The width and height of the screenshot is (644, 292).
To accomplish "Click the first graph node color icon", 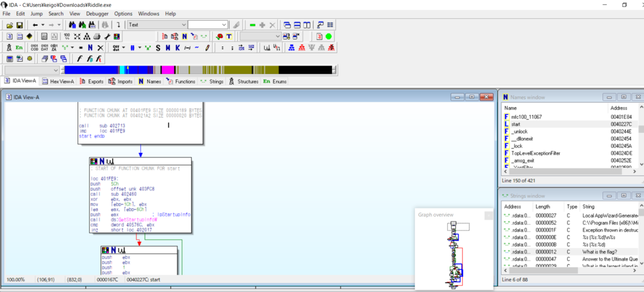I will coord(93,162).
